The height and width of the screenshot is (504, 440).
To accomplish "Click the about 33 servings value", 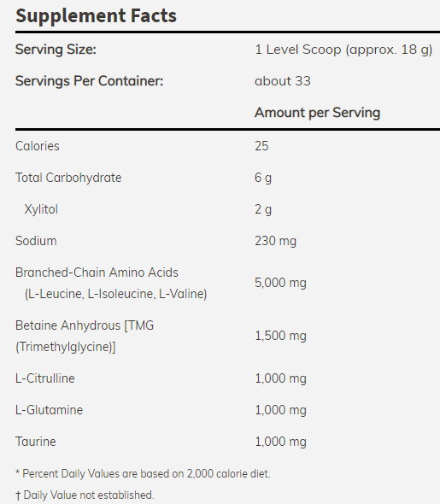I will (283, 81).
